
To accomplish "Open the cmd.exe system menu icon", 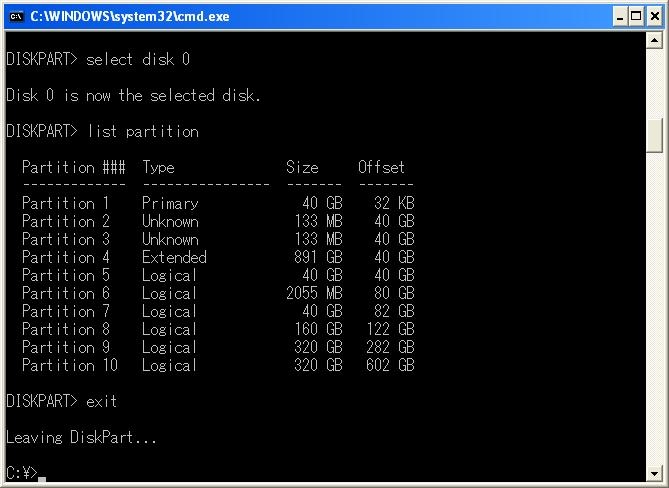I will point(17,17).
